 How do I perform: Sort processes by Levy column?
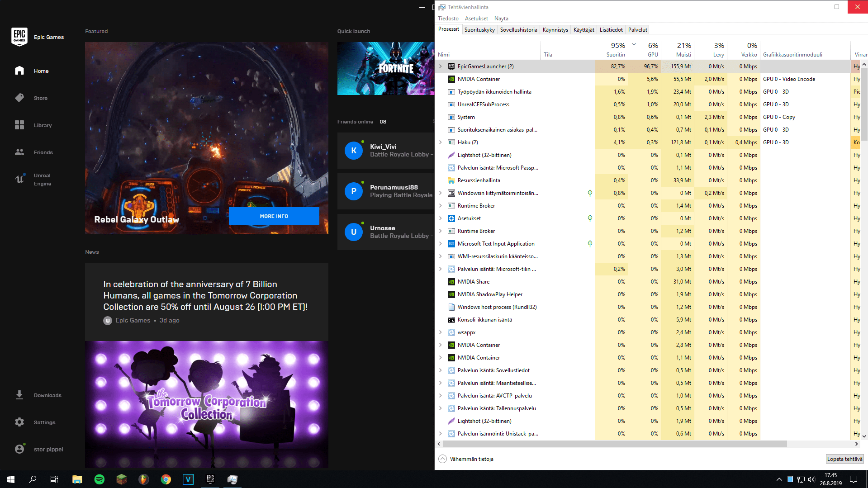pyautogui.click(x=710, y=50)
